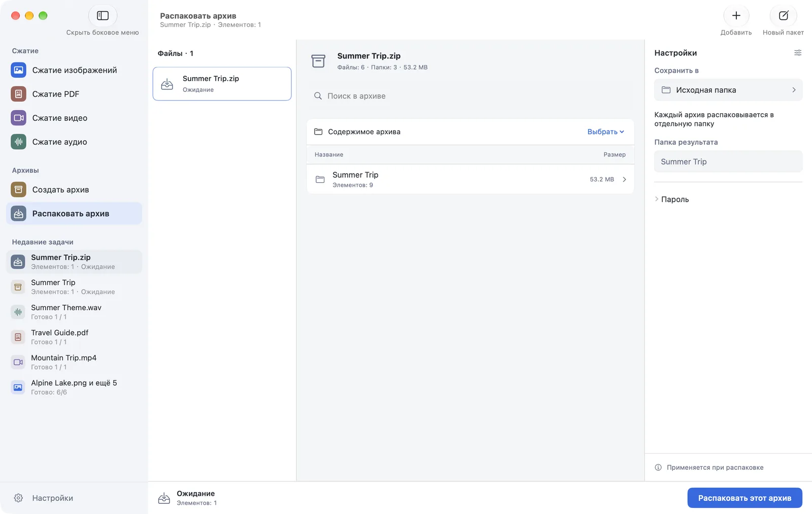Viewport: 812px width, 514px height.
Task: Click the info icon near Применяется при распаковке
Action: click(658, 467)
